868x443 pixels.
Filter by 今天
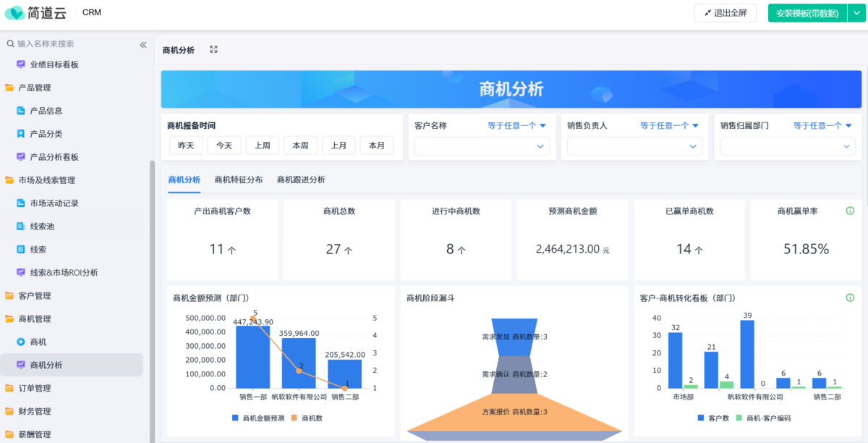coord(224,145)
